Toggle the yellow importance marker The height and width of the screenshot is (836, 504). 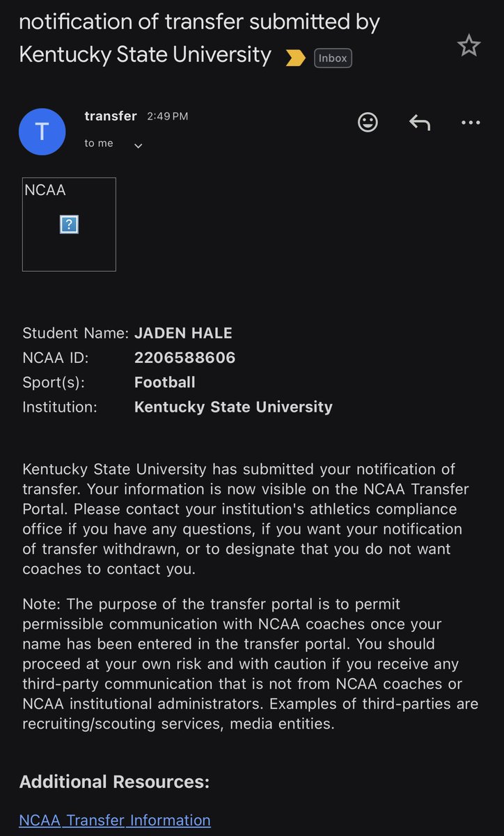coord(295,59)
